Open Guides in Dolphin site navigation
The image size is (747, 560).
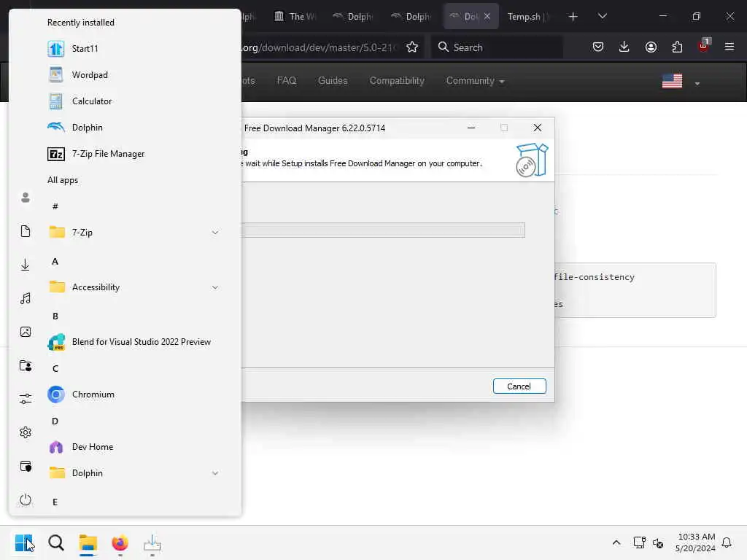[333, 80]
